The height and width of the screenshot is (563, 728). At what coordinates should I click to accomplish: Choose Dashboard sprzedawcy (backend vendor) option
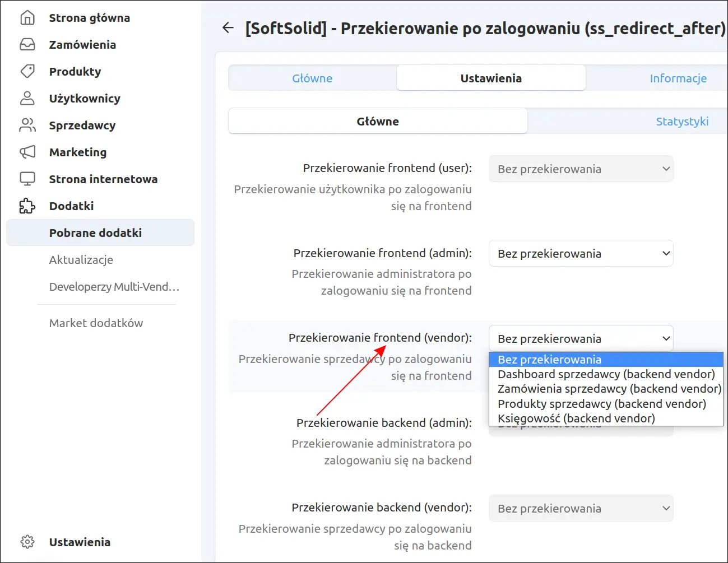point(606,374)
